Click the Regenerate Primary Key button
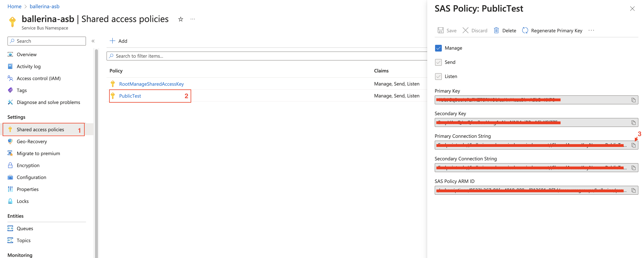 pos(552,30)
